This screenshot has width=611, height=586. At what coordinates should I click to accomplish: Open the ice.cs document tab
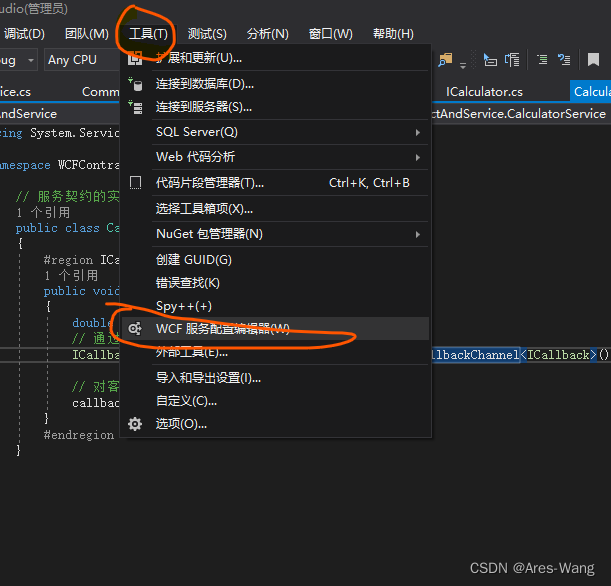(x=16, y=92)
